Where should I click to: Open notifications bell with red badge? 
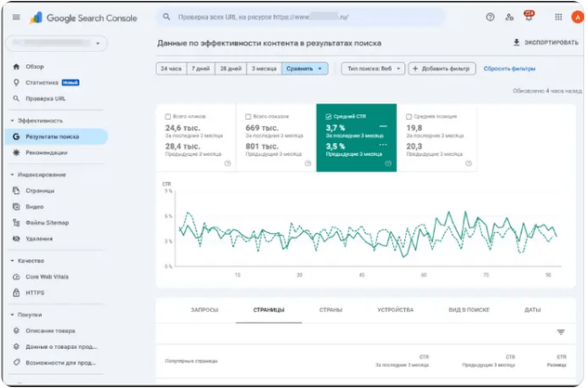coord(529,16)
